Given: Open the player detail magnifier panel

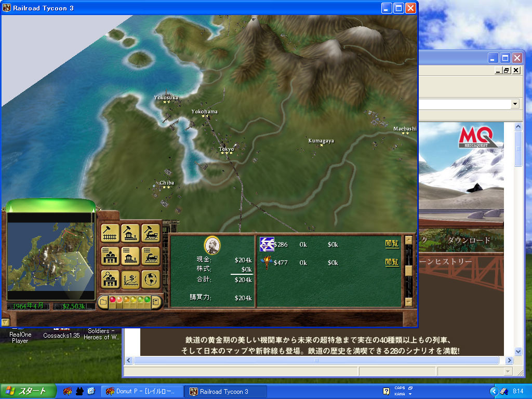Looking at the screenshot, I should click(x=110, y=279).
